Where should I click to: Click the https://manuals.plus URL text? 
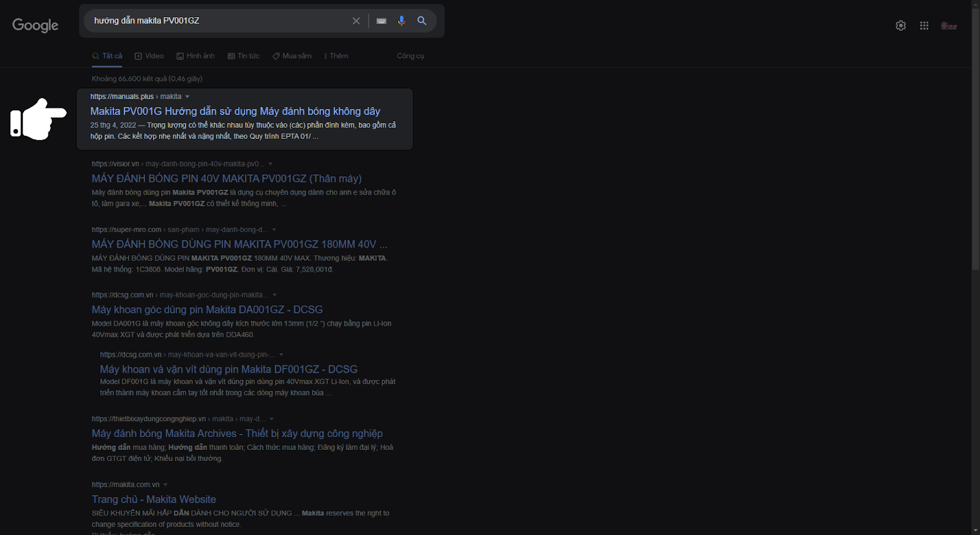pos(122,97)
